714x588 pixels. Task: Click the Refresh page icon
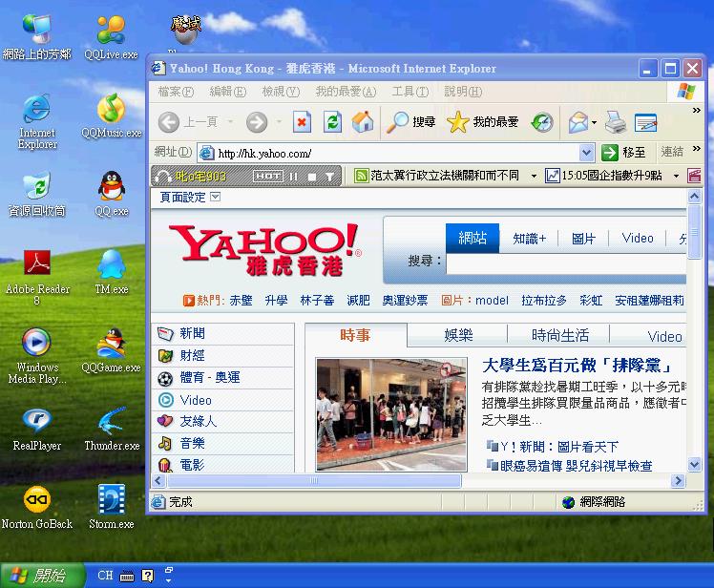(x=332, y=122)
